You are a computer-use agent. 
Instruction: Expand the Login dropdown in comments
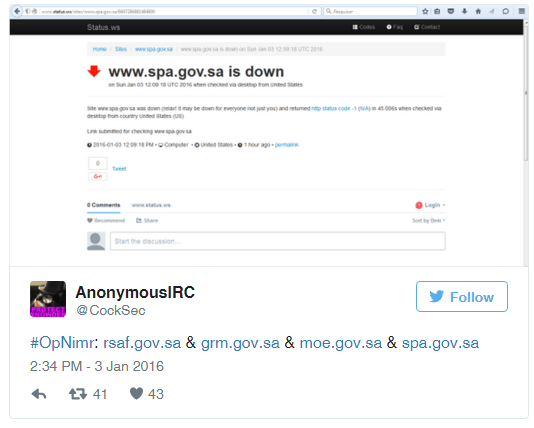[x=430, y=205]
